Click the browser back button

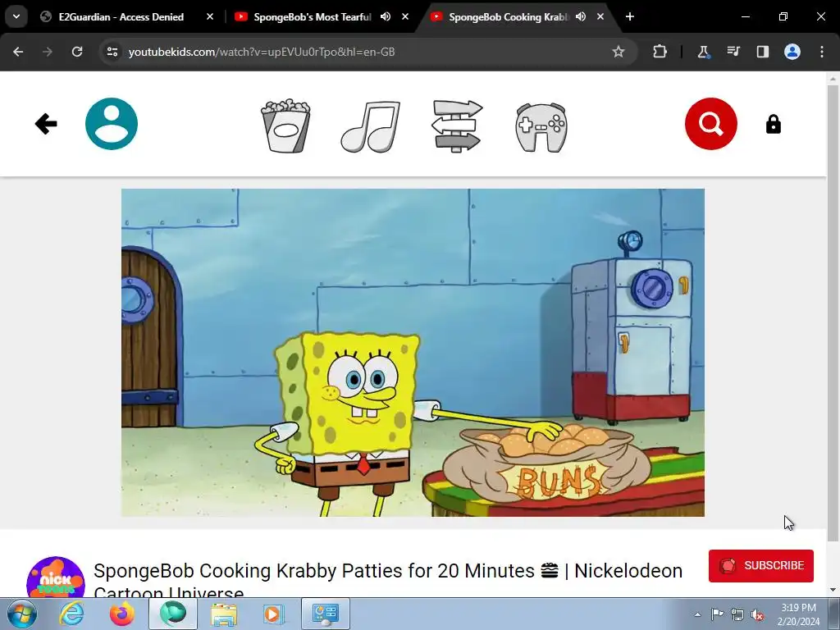click(18, 52)
